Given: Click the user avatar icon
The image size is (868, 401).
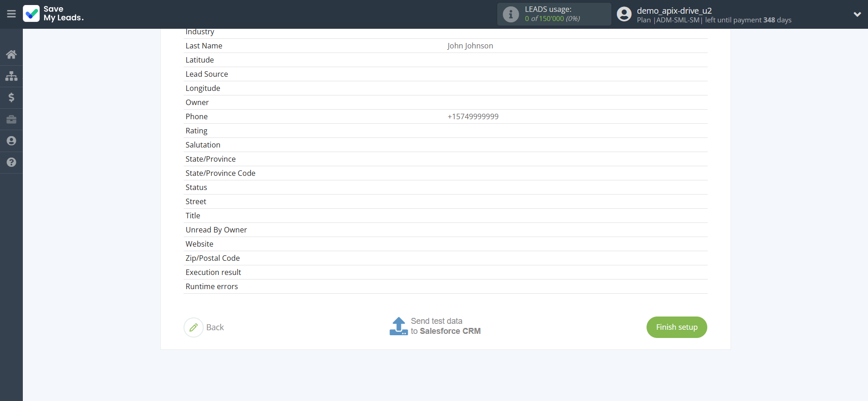Looking at the screenshot, I should (624, 15).
